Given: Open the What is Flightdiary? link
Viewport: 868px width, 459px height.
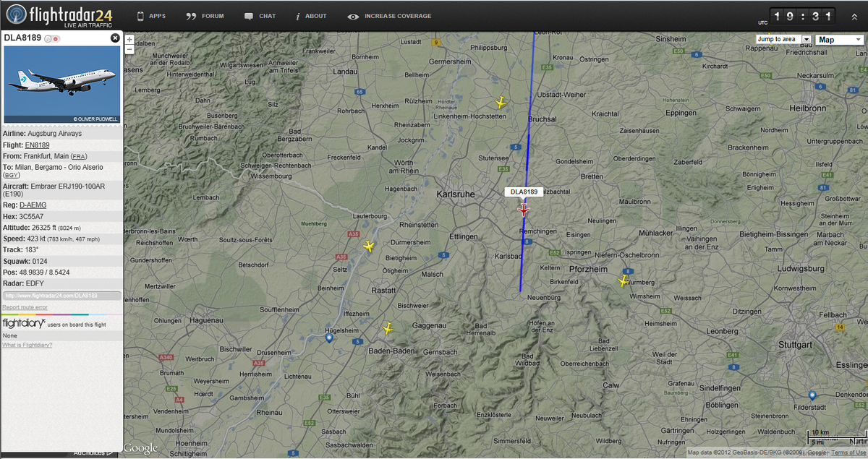Looking at the screenshot, I should 27,345.
